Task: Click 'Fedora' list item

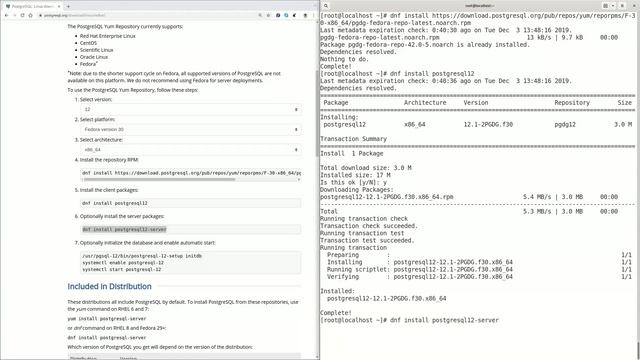Action: click(x=89, y=64)
